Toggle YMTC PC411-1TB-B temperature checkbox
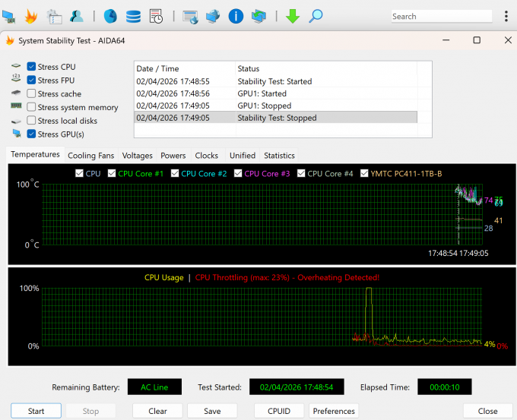The height and width of the screenshot is (420, 517). 364,173
